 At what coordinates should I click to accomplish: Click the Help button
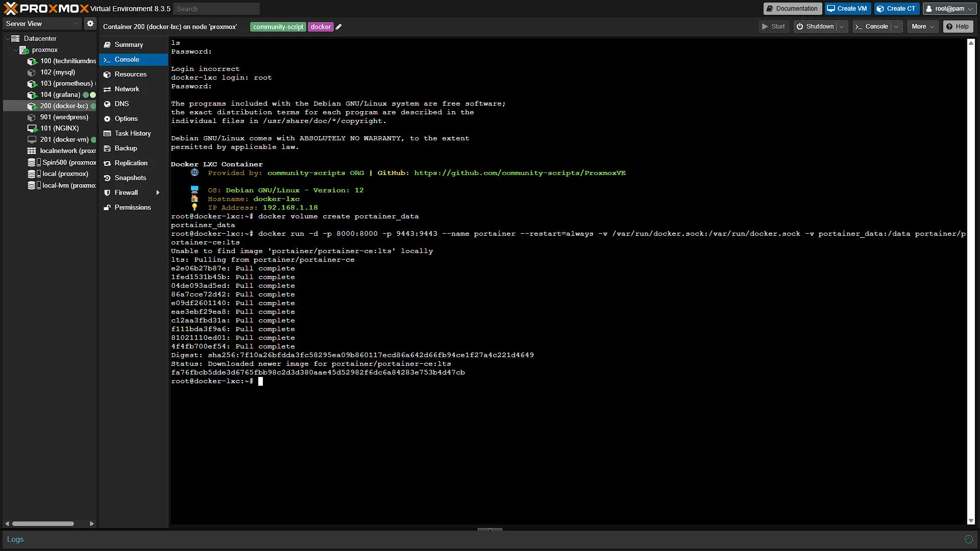[x=958, y=27]
